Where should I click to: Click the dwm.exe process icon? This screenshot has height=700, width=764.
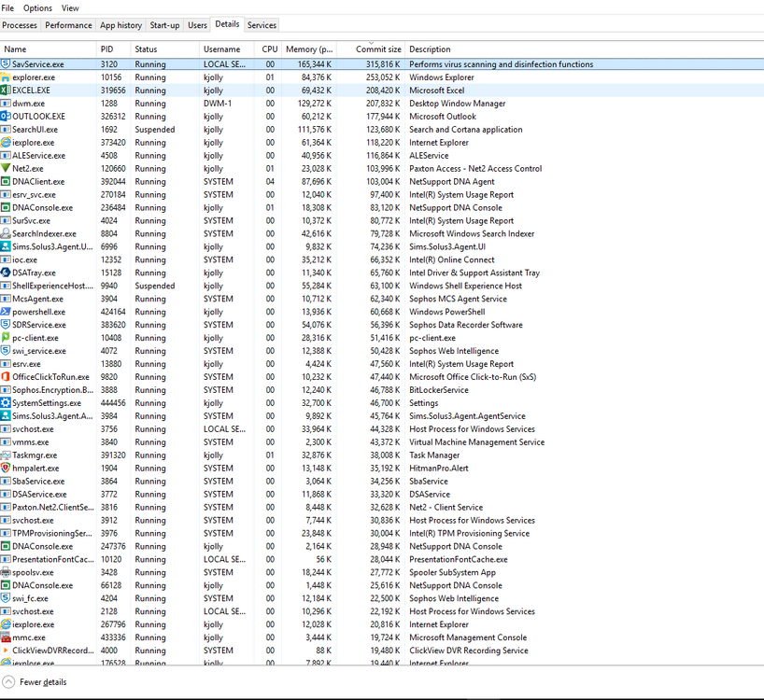pos(6,104)
